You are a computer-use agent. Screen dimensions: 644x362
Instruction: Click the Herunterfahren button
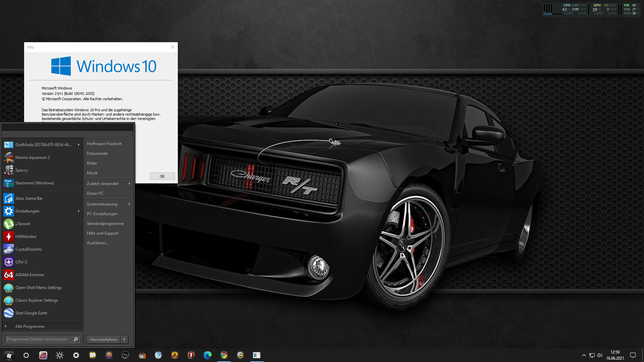104,340
